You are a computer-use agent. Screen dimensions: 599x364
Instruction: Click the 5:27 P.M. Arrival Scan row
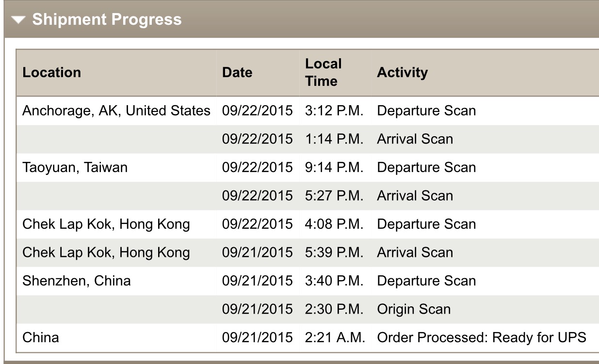coord(308,196)
